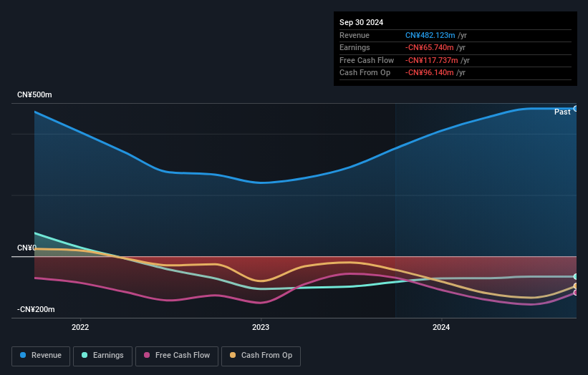588x375 pixels.
Task: Click the 2022 x-axis label
Action: (x=80, y=328)
